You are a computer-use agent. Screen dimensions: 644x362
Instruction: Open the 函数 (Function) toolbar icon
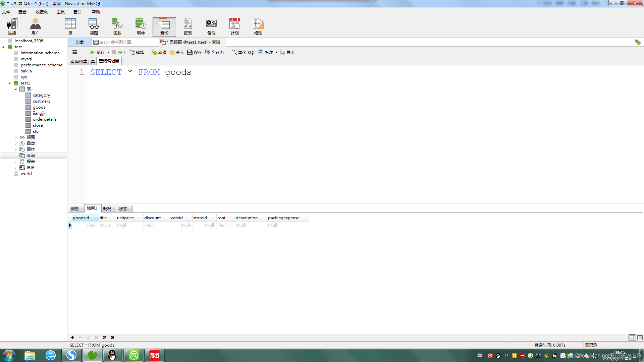click(x=117, y=27)
